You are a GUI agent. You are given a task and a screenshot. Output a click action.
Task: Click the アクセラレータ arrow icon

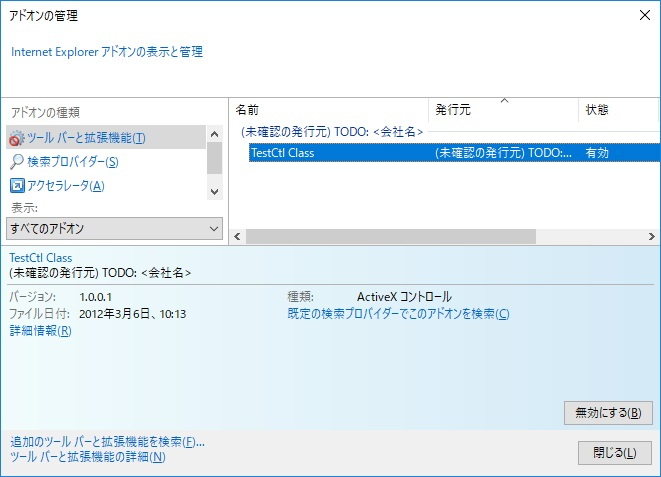[17, 185]
